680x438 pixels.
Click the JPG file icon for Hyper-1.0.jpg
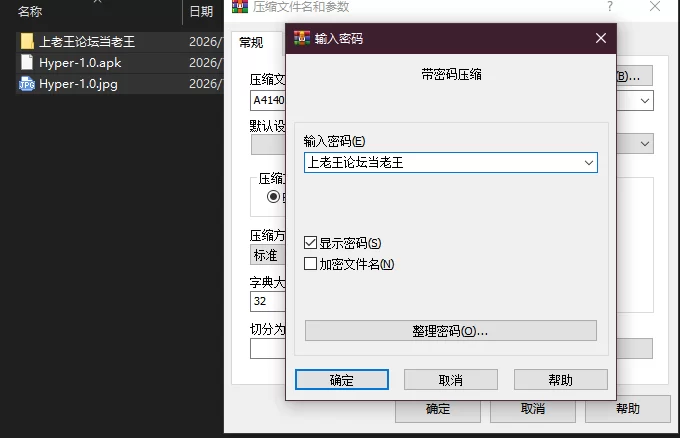coord(27,84)
